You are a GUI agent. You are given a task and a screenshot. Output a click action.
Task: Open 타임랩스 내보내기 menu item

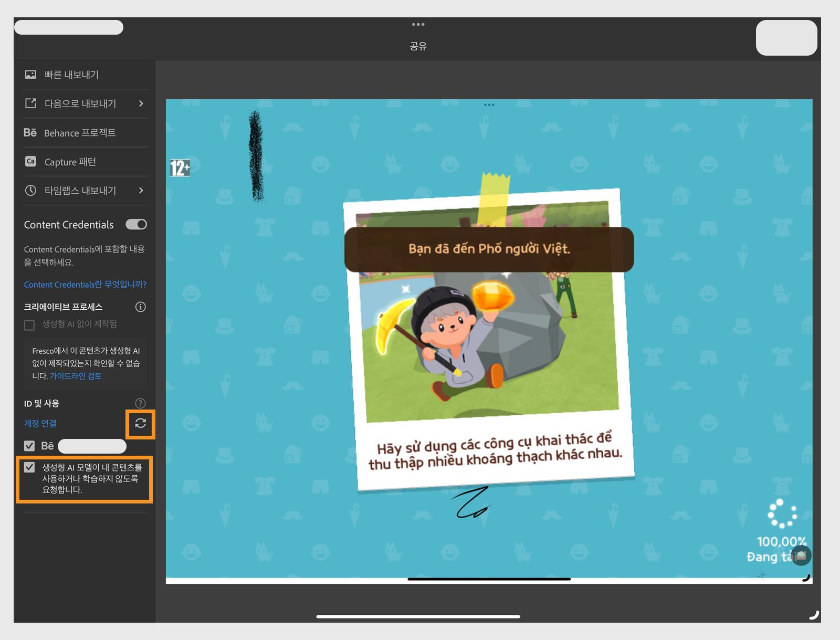coord(86,191)
